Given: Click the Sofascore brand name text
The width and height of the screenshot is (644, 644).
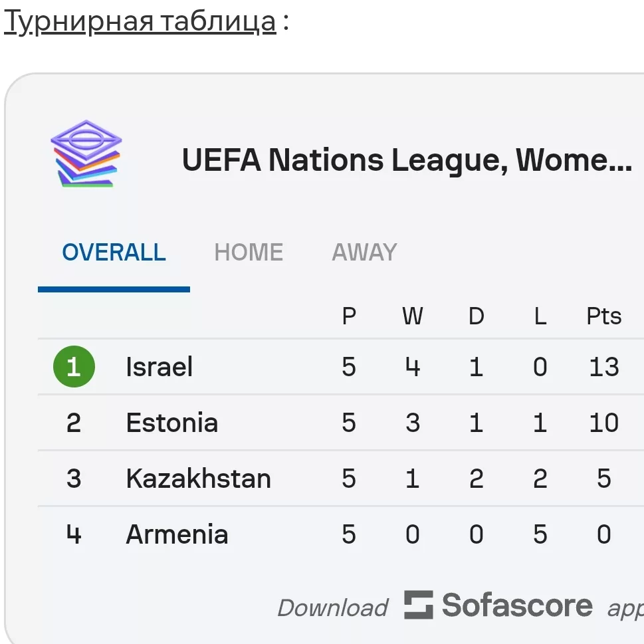Looking at the screenshot, I should click(x=517, y=605).
